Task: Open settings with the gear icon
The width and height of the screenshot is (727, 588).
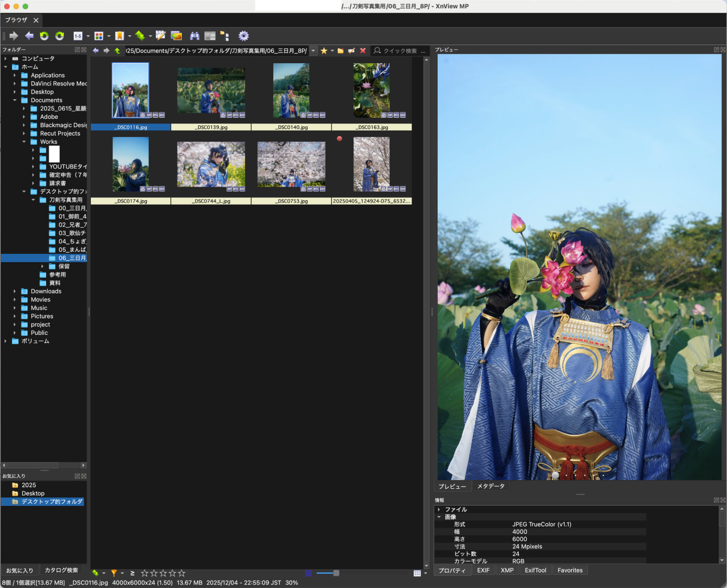Action: 243,36
